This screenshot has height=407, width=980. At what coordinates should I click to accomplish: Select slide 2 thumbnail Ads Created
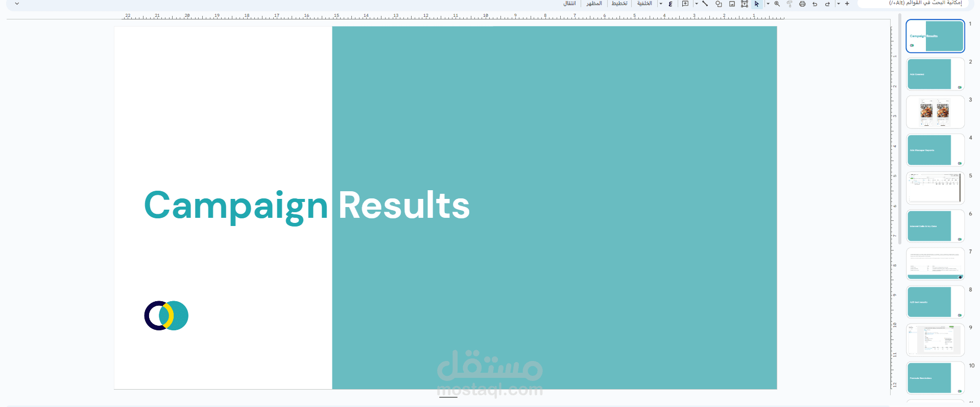coord(935,74)
